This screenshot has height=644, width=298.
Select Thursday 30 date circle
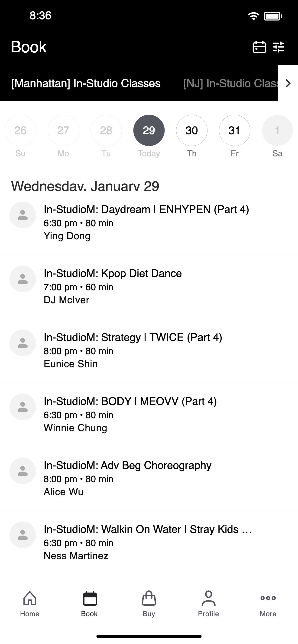192,130
